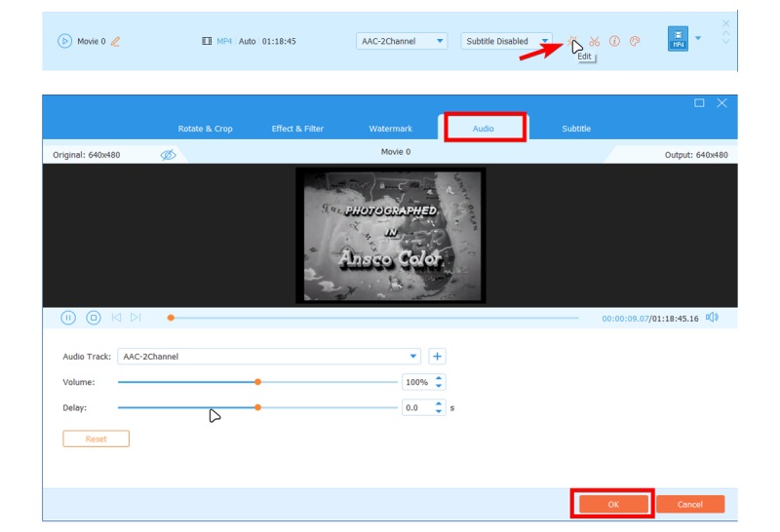
Task: Stop the video preview playback
Action: coord(94,318)
